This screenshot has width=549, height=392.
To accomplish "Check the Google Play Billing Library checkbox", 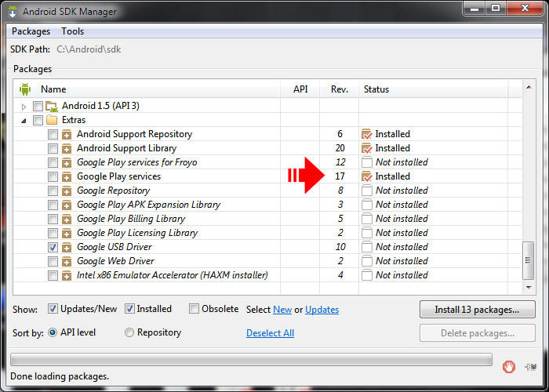I will click(x=53, y=219).
